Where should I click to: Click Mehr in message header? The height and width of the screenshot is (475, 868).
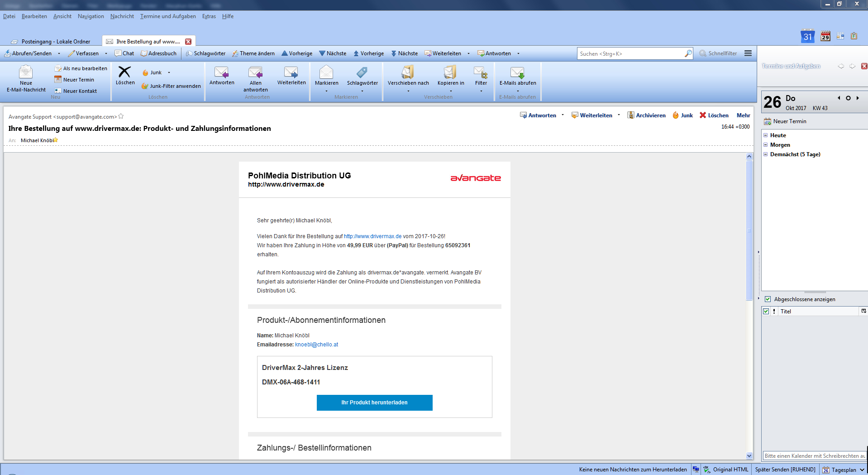pos(743,115)
